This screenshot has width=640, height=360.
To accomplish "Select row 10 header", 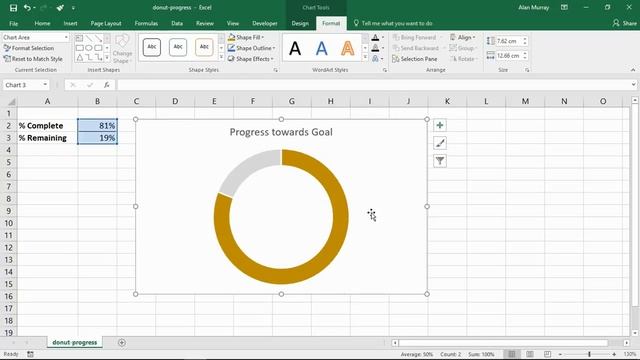I will click(9, 223).
